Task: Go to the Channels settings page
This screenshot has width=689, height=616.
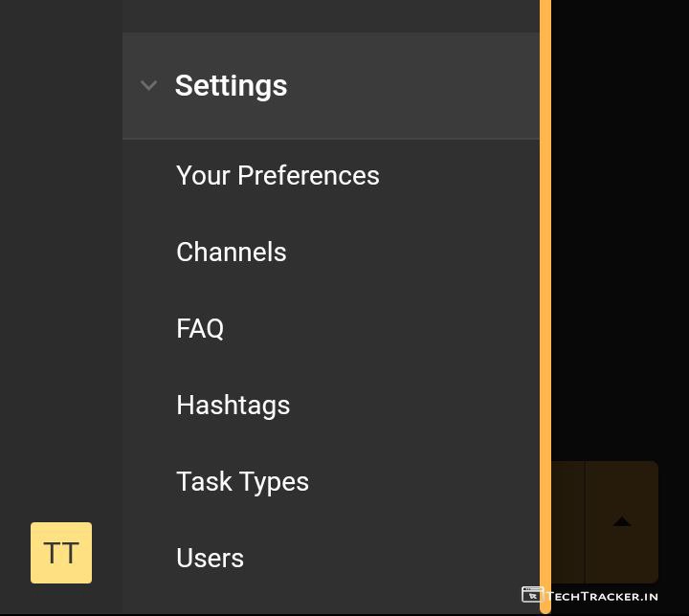Action: tap(232, 252)
